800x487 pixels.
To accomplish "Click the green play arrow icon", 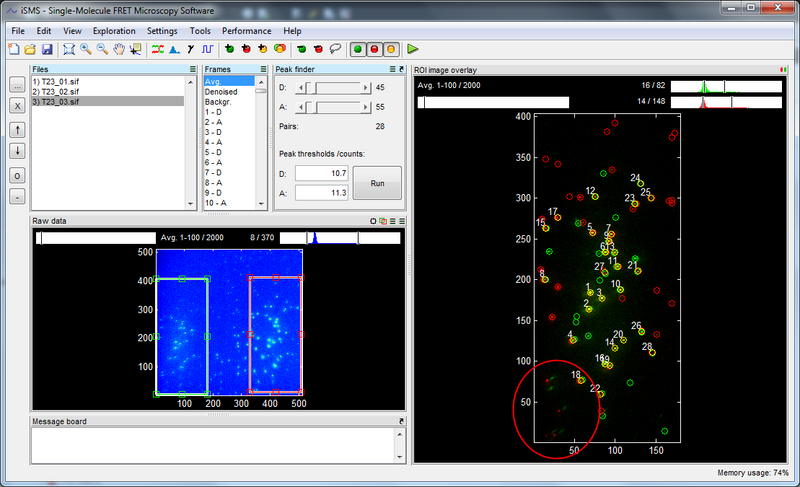I will click(x=413, y=48).
